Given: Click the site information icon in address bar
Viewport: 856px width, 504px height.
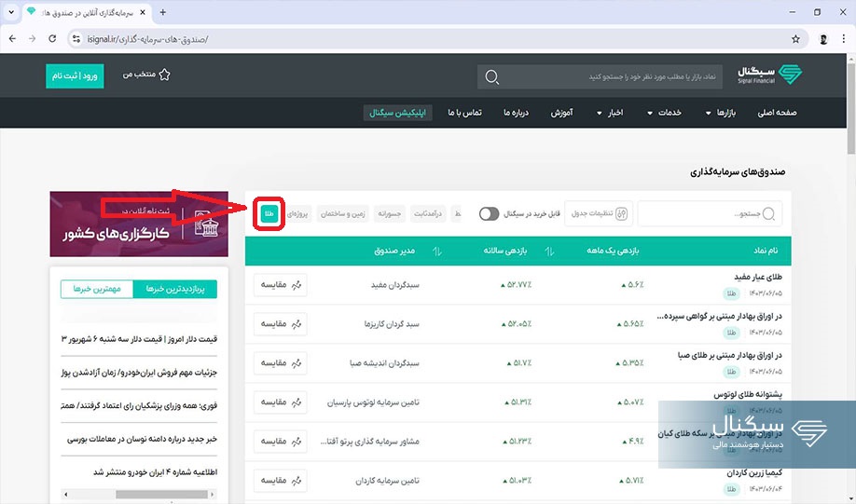Looking at the screenshot, I should pyautogui.click(x=76, y=39).
